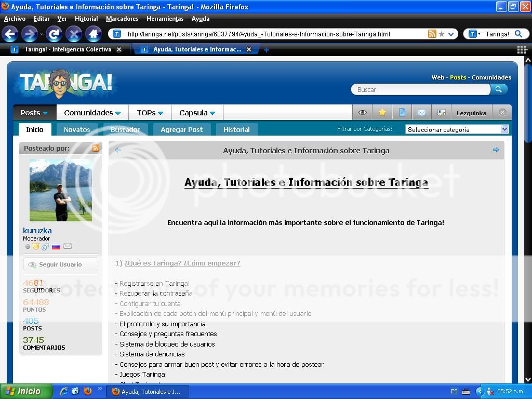
Task: Go to previous post with left arrow
Action: tap(118, 150)
